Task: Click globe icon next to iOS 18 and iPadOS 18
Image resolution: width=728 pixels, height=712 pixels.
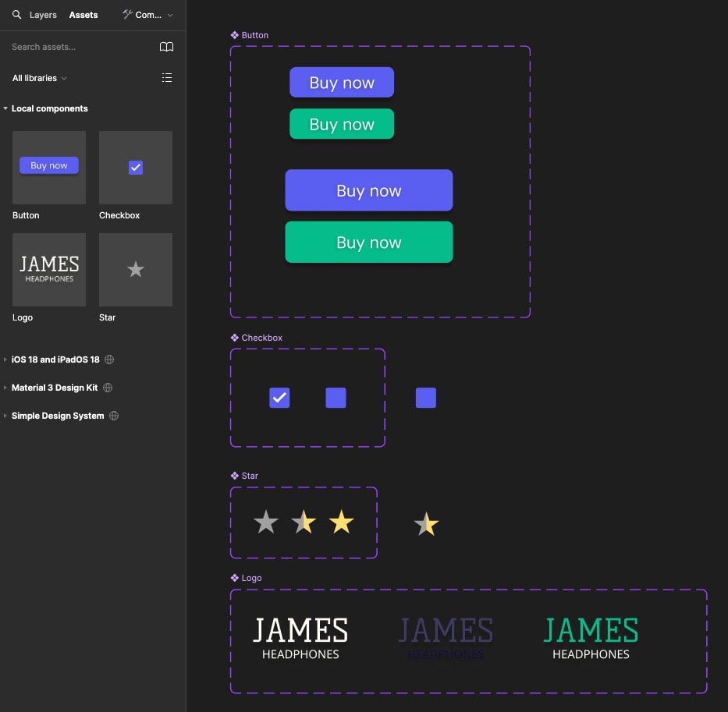Action: coord(109,360)
